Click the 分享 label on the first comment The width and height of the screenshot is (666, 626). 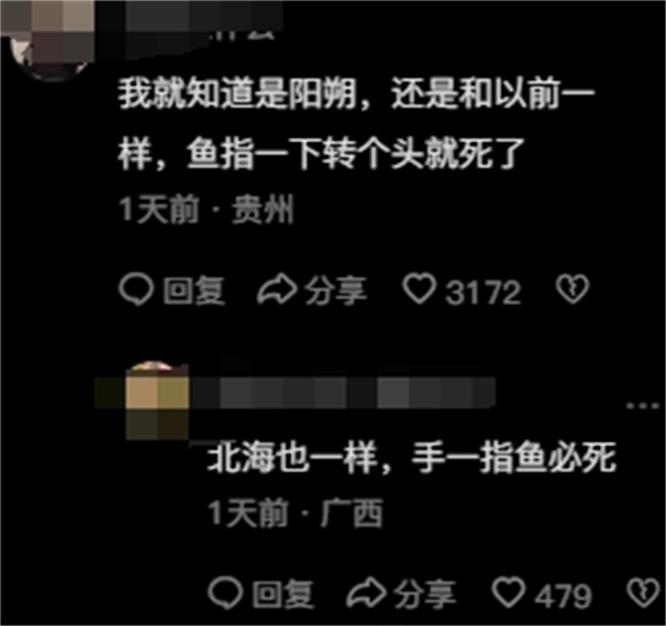(336, 291)
